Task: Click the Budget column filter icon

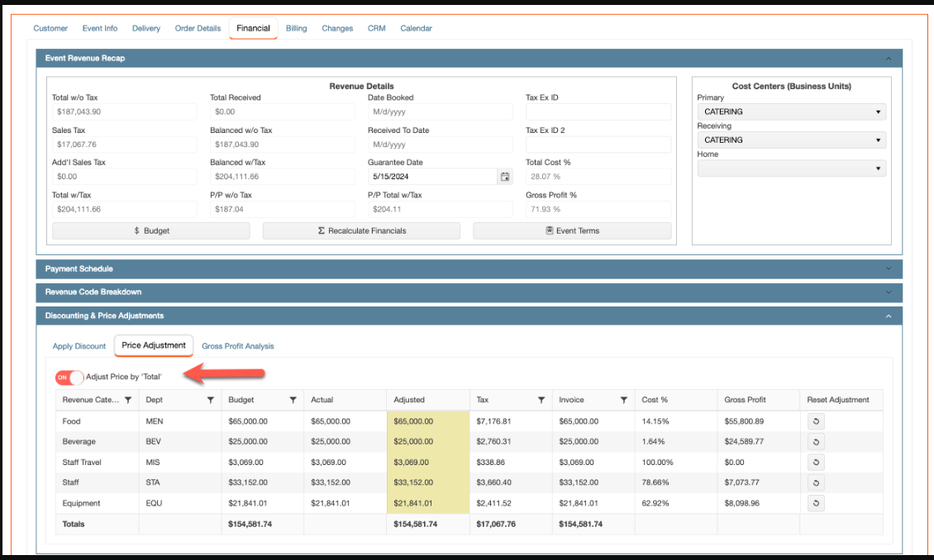Action: coord(293,400)
